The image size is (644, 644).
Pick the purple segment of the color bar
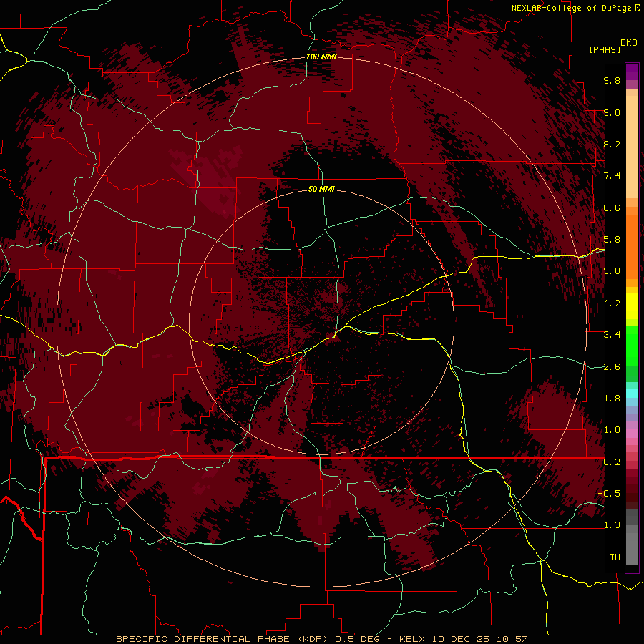point(632,72)
